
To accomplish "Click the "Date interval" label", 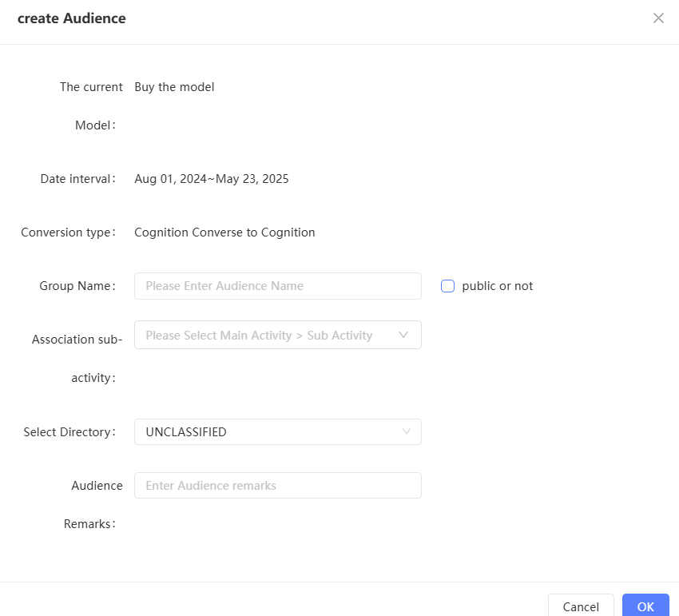I will [x=77, y=179].
